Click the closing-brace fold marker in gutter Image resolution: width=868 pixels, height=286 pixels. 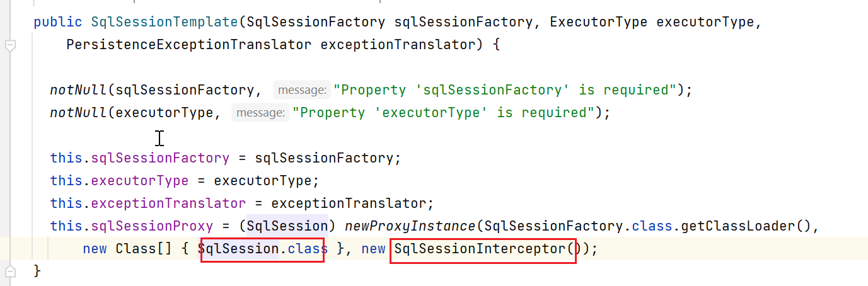tap(10, 272)
